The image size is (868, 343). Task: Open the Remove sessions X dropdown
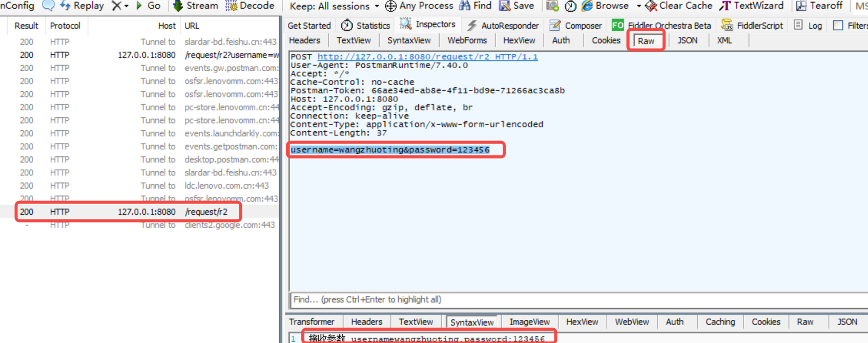coord(120,6)
